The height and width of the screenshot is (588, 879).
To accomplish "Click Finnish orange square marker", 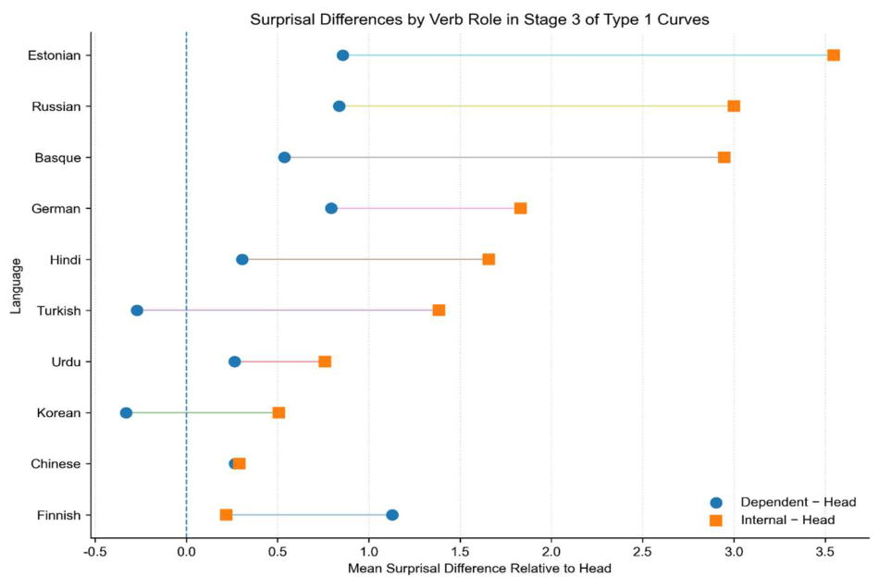I will [x=226, y=515].
